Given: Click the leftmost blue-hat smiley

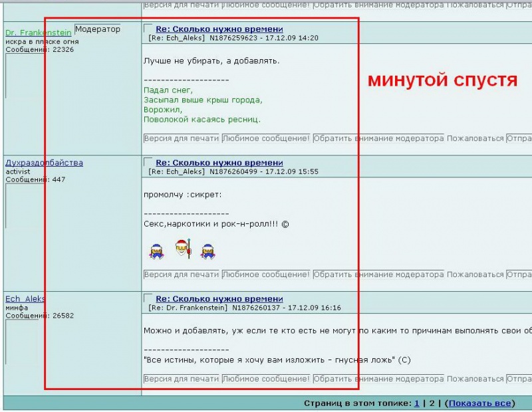Looking at the screenshot, I should point(156,251).
